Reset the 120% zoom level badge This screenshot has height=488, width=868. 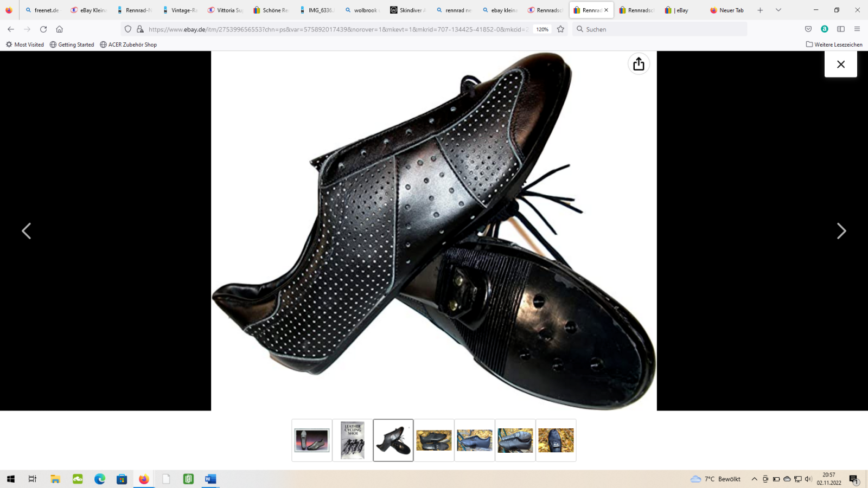(542, 29)
